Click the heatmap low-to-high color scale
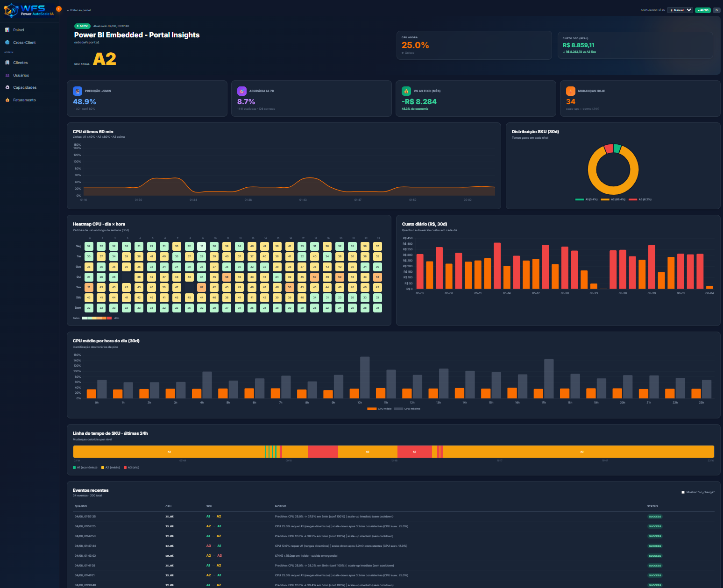This screenshot has height=588, width=723. (x=97, y=318)
